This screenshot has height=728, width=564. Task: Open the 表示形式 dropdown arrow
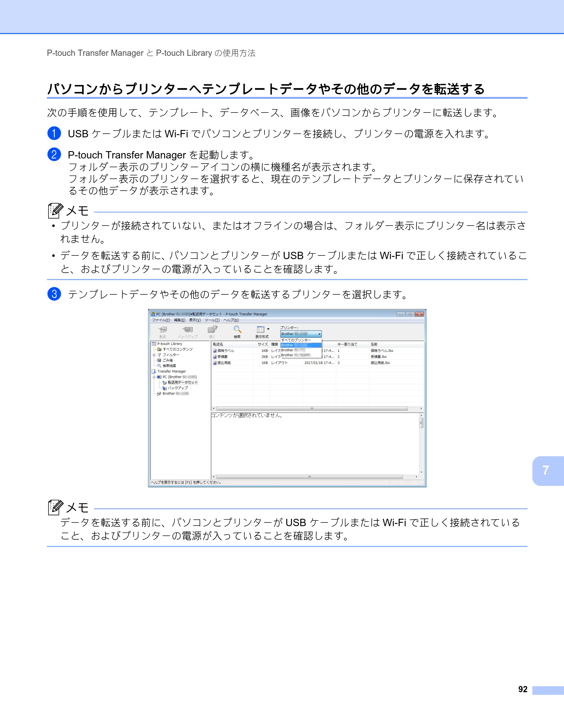tap(268, 329)
